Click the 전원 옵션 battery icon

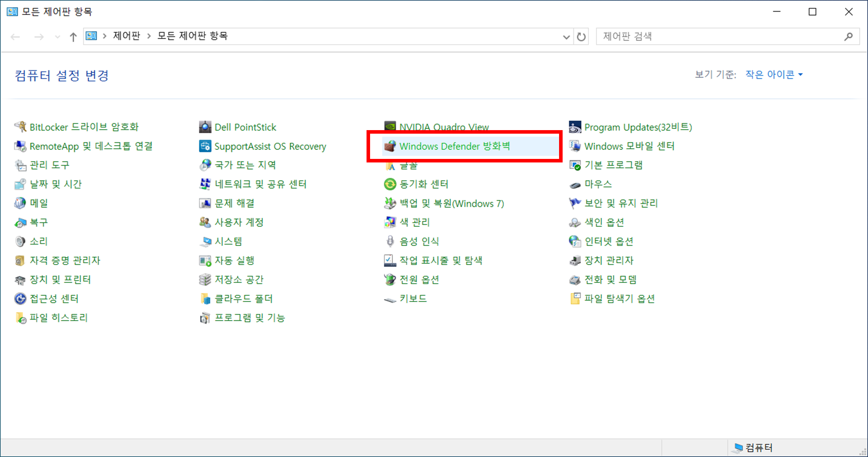pyautogui.click(x=390, y=280)
